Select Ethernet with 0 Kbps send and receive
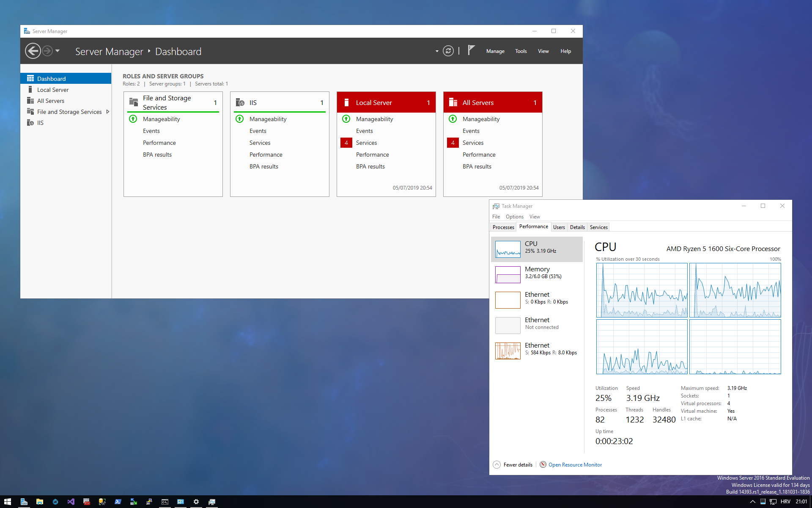The image size is (812, 508). coord(537,300)
